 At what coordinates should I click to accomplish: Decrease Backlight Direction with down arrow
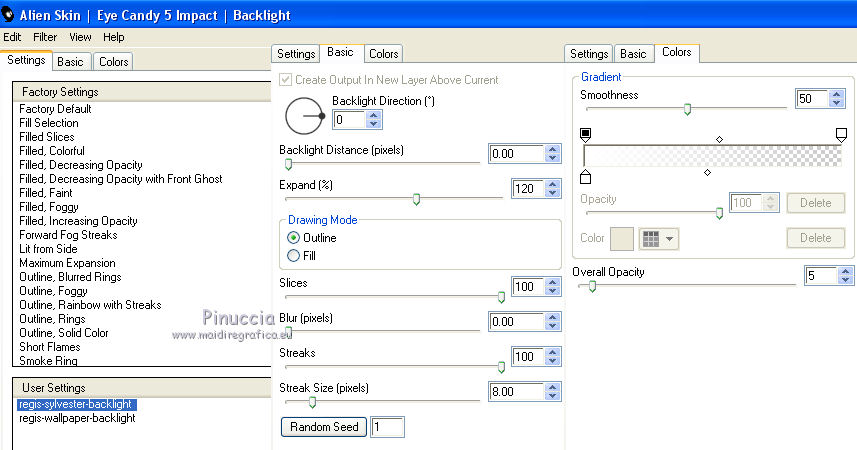373,124
